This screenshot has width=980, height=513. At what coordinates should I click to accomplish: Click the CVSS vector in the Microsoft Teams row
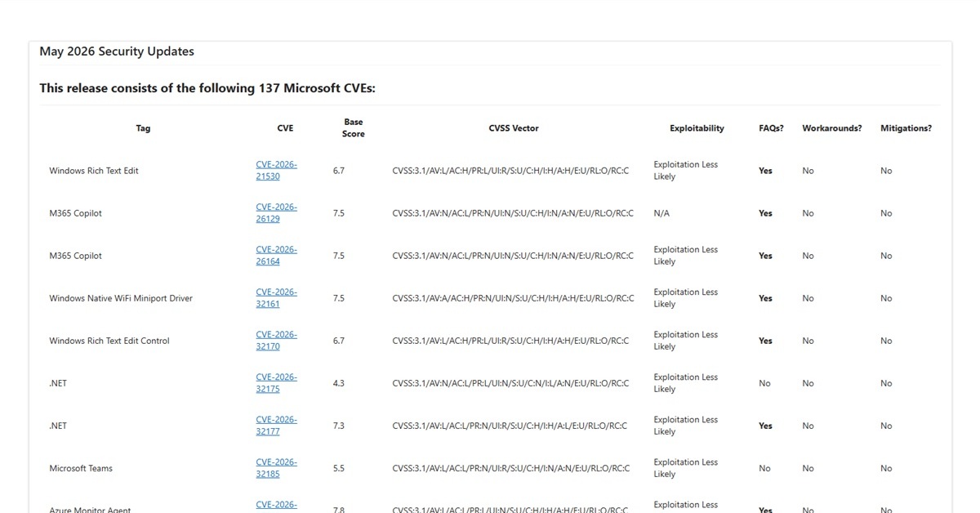coord(511,468)
